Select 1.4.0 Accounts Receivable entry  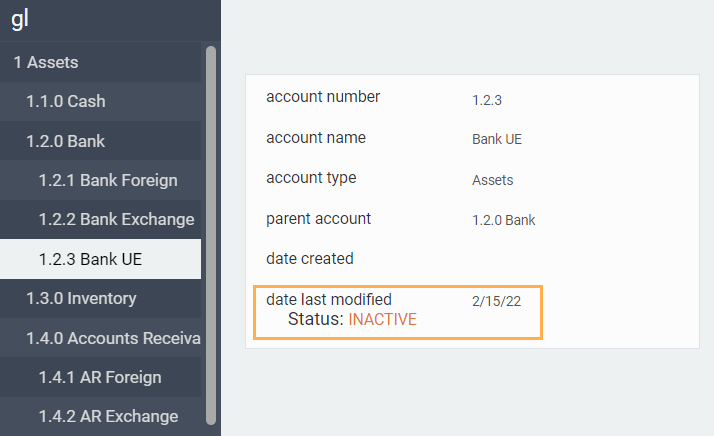click(113, 338)
